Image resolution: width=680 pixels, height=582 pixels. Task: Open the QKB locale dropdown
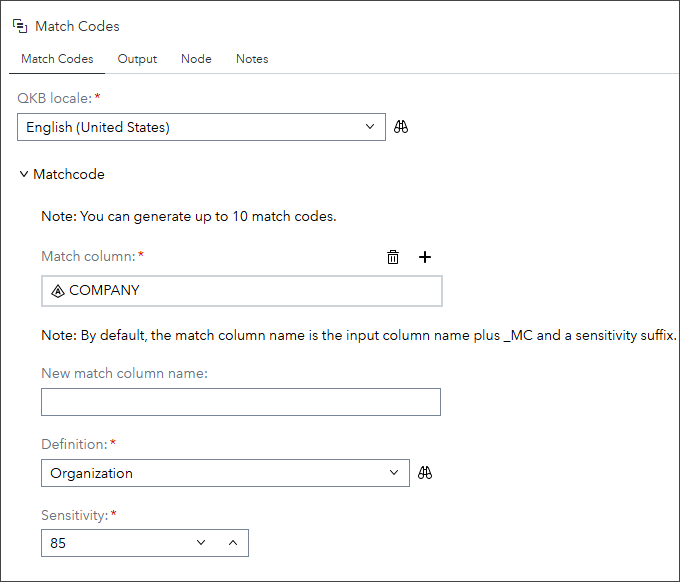point(369,127)
